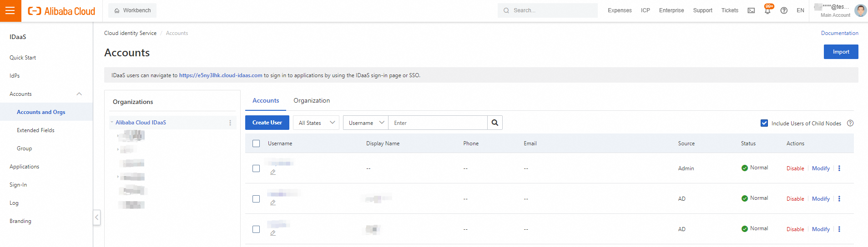Uncheck Include Users of Child Nodes
The width and height of the screenshot is (868, 247).
764,123
